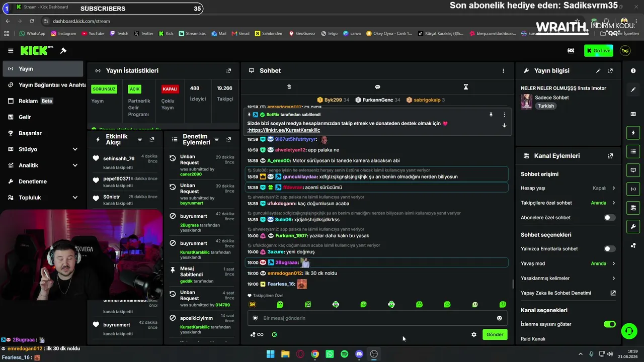Click the list icon in right sidebar

[633, 151]
